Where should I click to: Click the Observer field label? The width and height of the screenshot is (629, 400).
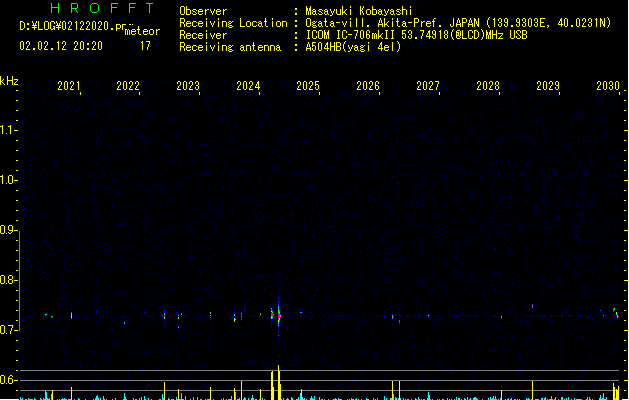pyautogui.click(x=203, y=11)
